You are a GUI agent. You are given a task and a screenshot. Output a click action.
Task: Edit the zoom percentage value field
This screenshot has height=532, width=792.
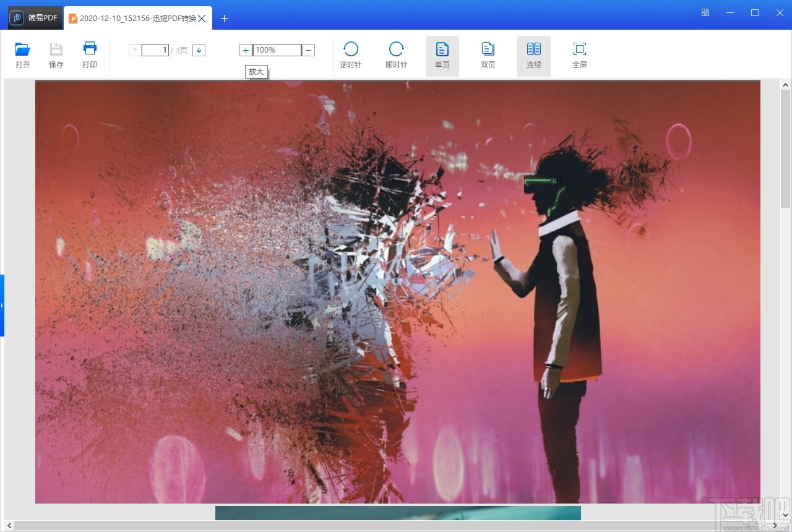tap(275, 49)
